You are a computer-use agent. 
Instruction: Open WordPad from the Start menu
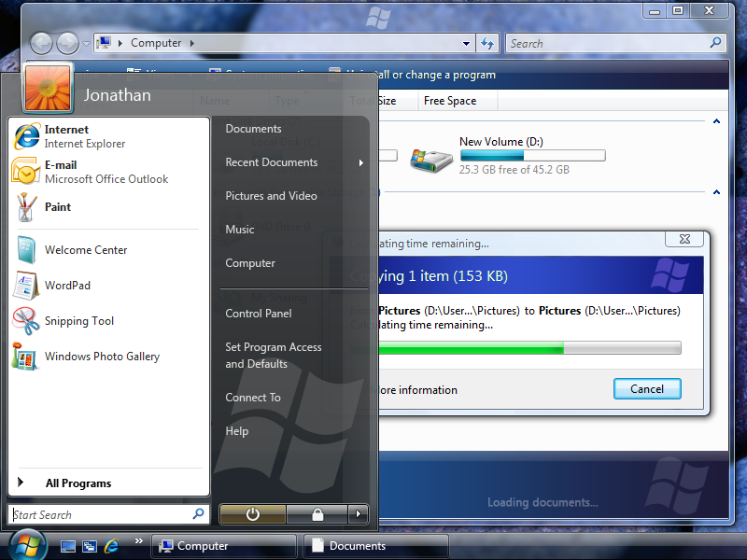[70, 285]
